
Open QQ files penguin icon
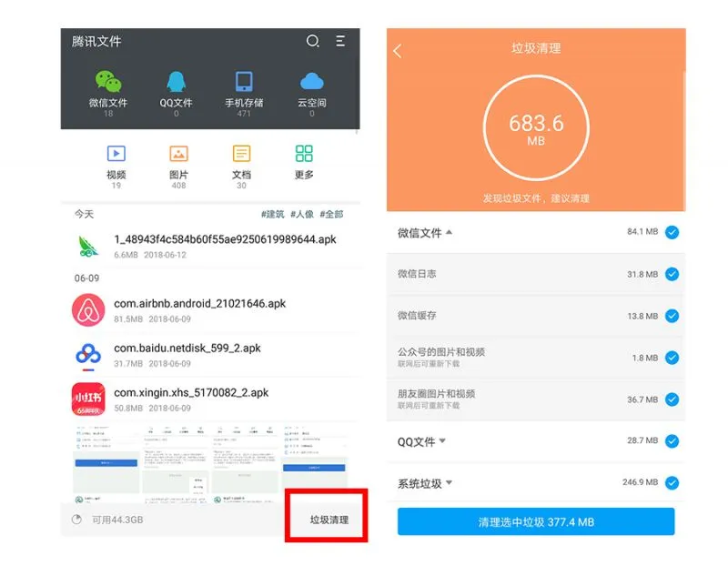pyautogui.click(x=176, y=81)
